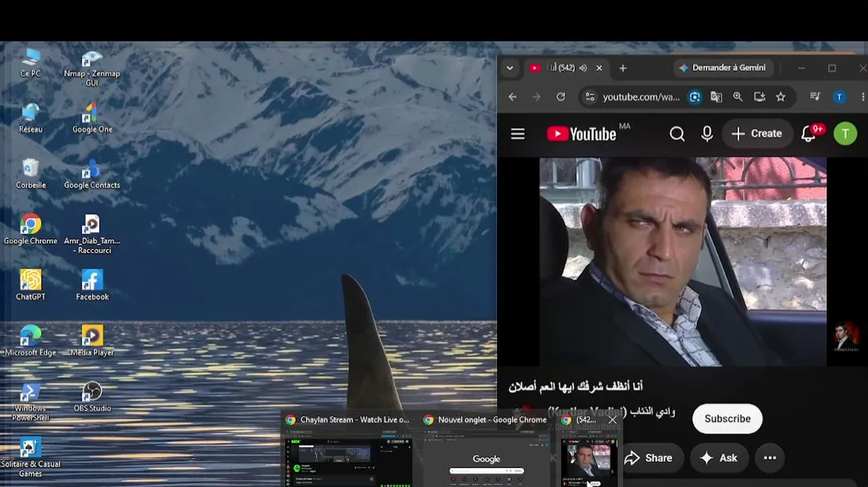Select the Réseau desktop icon
Viewport: 868px width, 487px height.
point(30,118)
